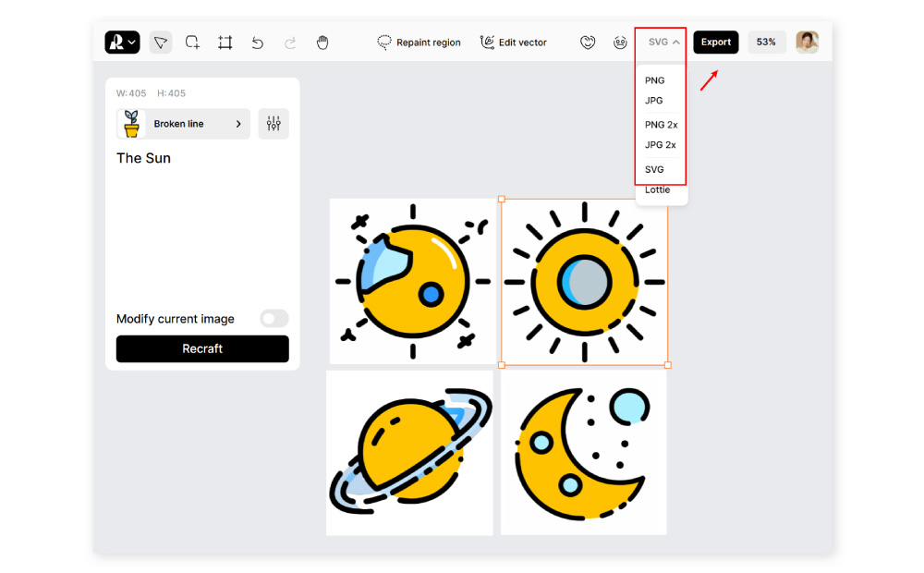Click the heart face icon

[x=588, y=43]
